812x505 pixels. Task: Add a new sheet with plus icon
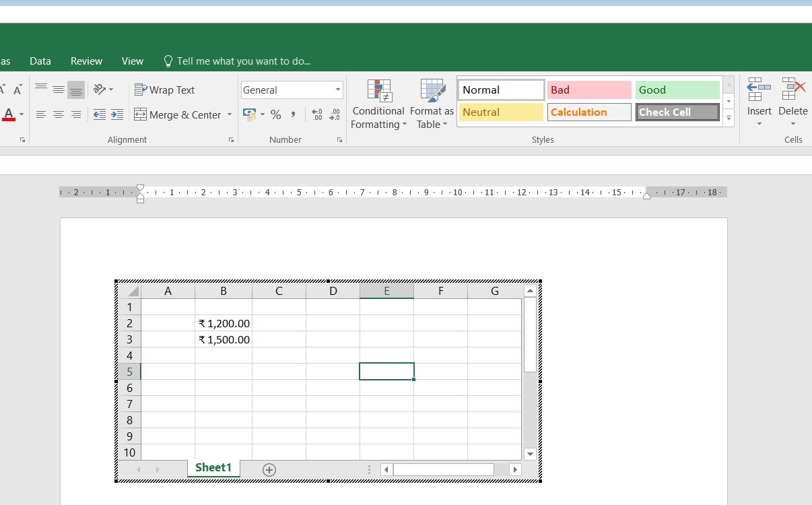[x=269, y=470]
